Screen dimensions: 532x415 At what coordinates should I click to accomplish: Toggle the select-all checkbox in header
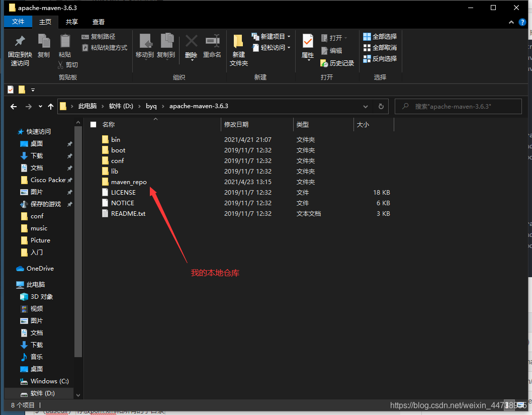(94, 125)
